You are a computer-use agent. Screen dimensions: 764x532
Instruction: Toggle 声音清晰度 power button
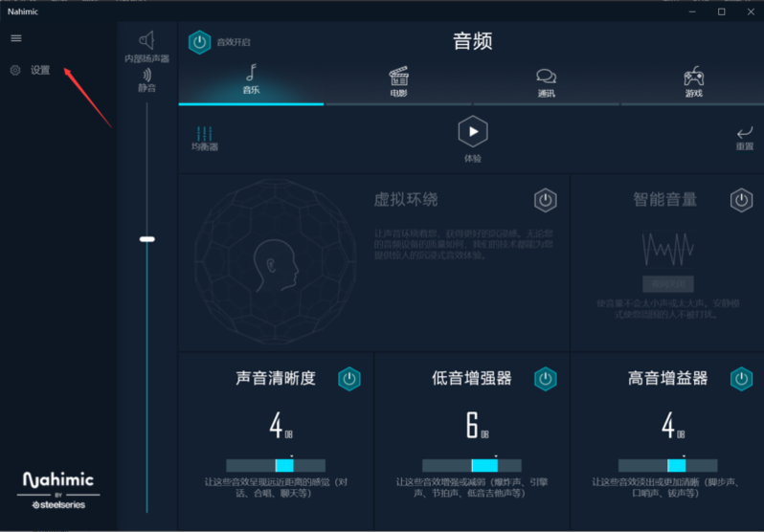tap(349, 378)
